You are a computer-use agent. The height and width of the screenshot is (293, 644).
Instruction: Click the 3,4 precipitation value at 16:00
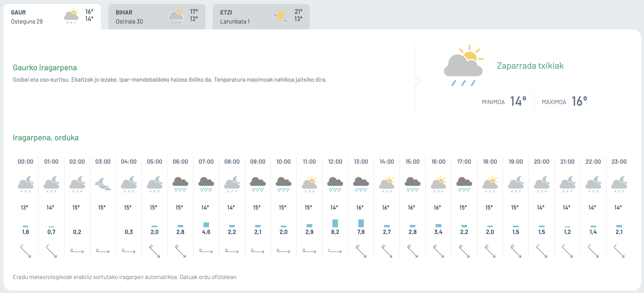(438, 232)
